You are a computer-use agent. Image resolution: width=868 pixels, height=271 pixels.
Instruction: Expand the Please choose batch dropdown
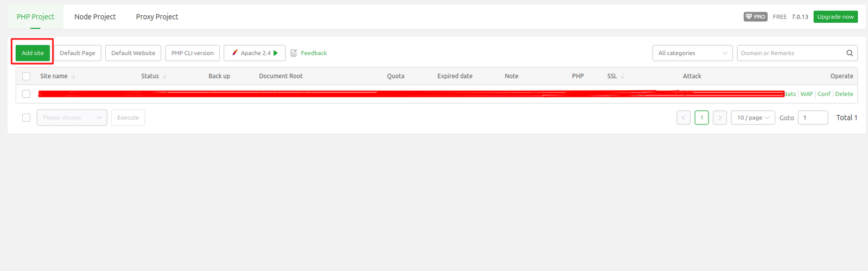[x=72, y=118]
